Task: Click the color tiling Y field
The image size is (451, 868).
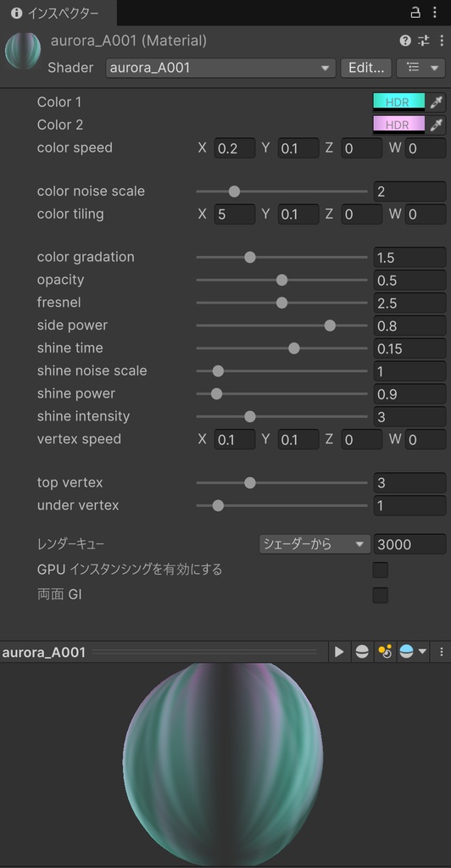Action: tap(298, 214)
